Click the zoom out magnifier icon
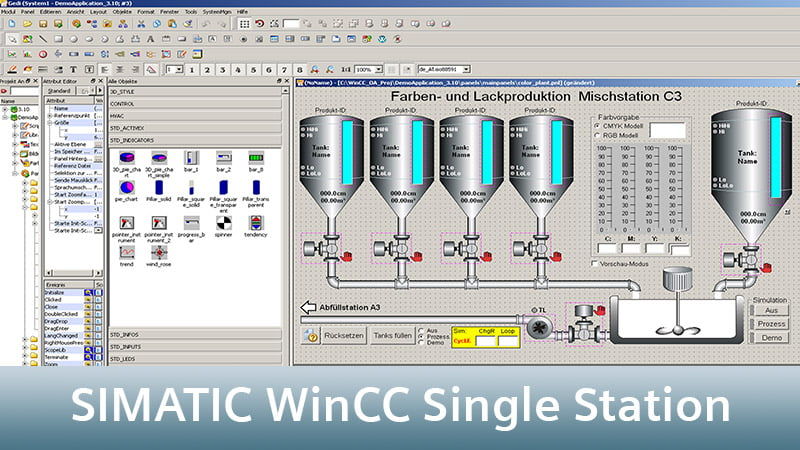This screenshot has height=450, width=800. coord(330,69)
